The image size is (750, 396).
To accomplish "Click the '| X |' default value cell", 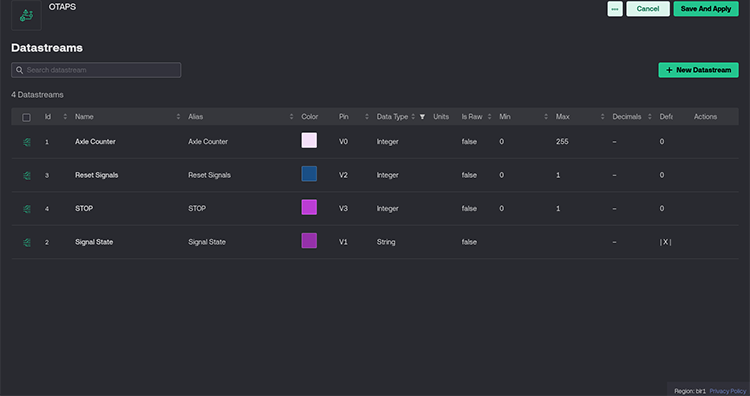I will click(665, 242).
